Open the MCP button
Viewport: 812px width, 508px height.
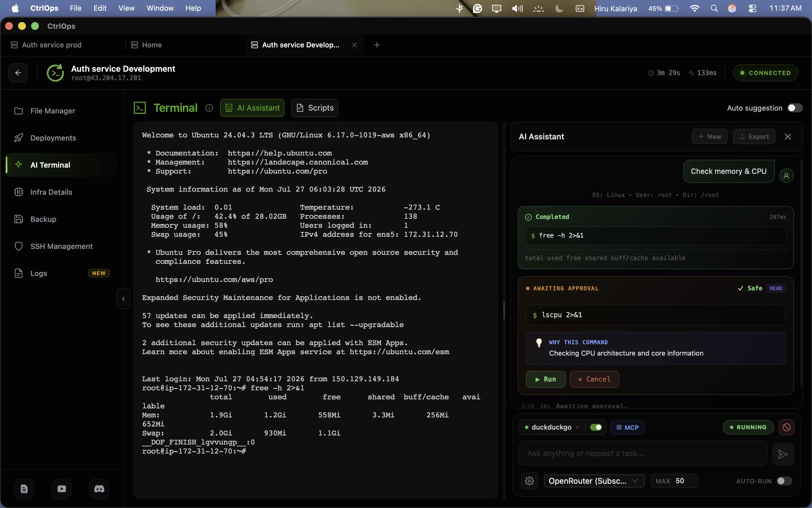(x=627, y=427)
